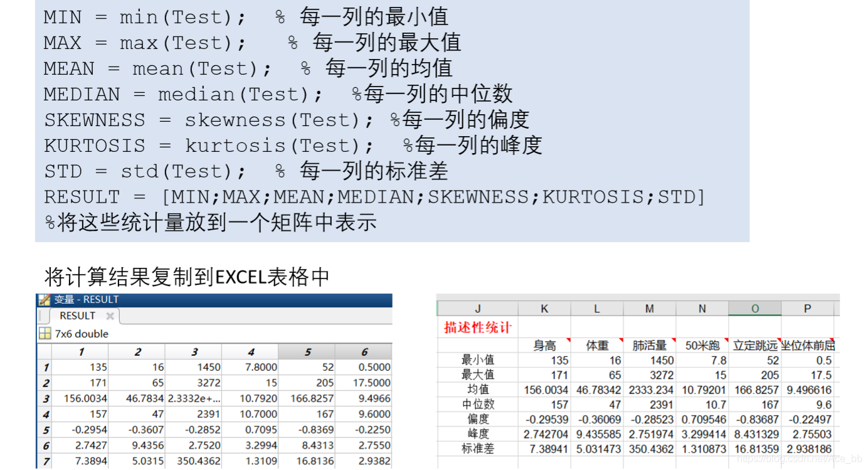The width and height of the screenshot is (868, 470).
Task: Select the RESULT tab in variable editor
Action: click(x=78, y=316)
